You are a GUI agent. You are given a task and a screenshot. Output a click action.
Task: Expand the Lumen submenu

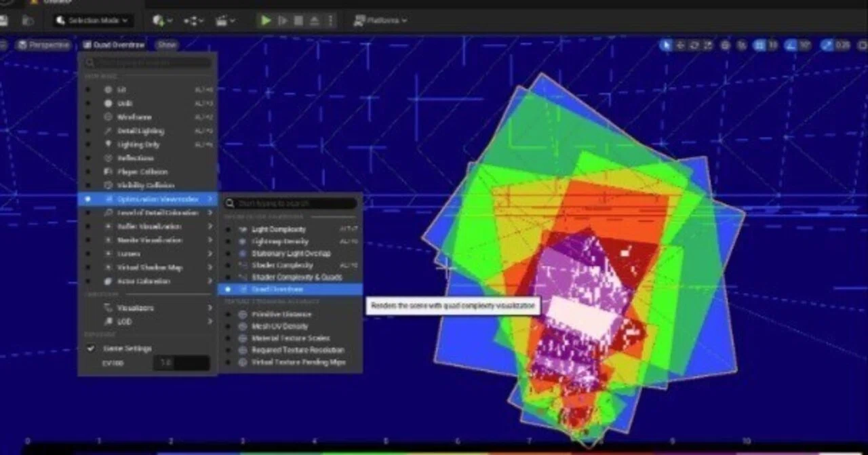(x=147, y=254)
